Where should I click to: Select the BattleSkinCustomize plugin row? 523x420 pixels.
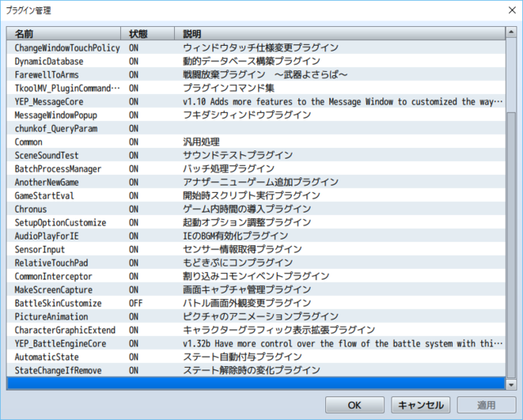pos(256,303)
